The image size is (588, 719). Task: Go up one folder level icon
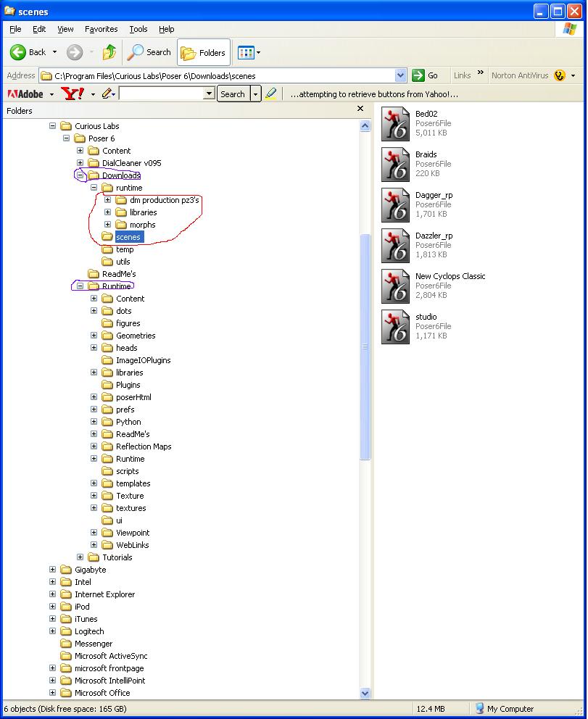click(109, 52)
